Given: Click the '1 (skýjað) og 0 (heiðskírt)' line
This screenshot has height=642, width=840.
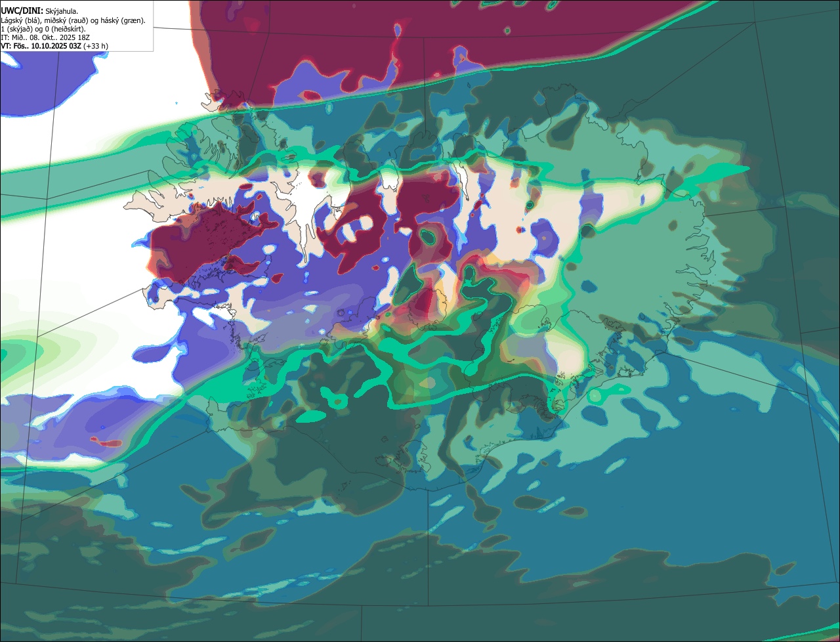Looking at the screenshot, I should (x=43, y=29).
